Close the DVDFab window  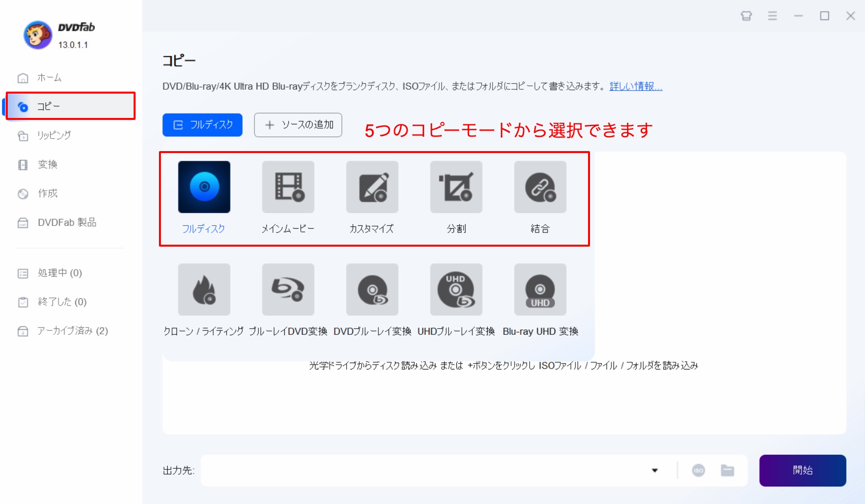(x=850, y=16)
